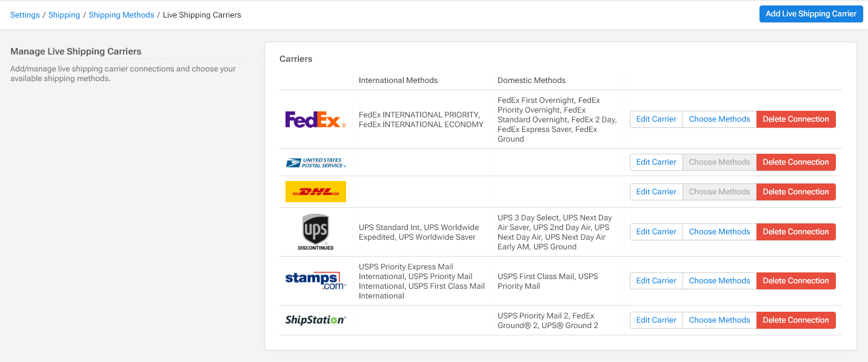
Task: Go to the Shipping breadcrumb link
Action: (x=64, y=15)
